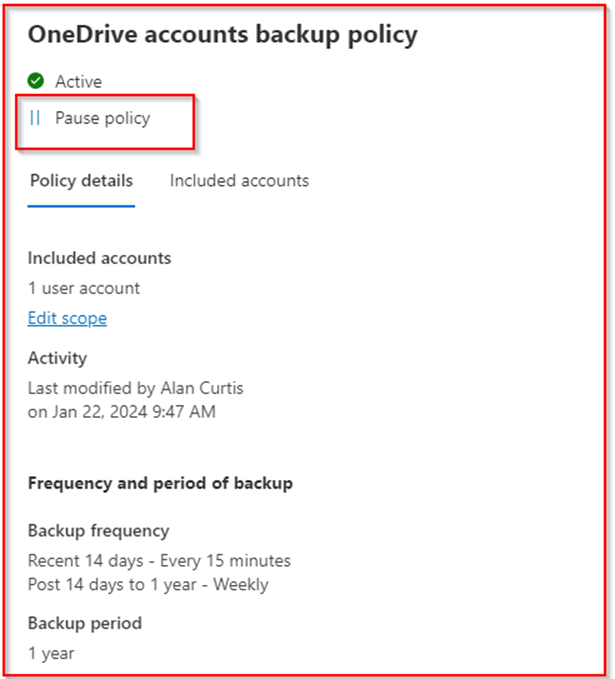
Task: Click the green Active status checkmark icon
Action: (x=36, y=81)
